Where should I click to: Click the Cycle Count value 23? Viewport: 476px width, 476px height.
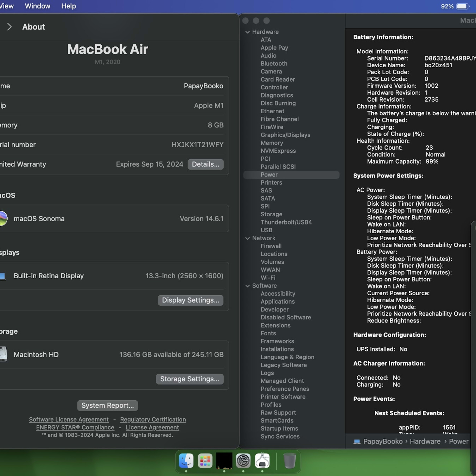pos(429,148)
